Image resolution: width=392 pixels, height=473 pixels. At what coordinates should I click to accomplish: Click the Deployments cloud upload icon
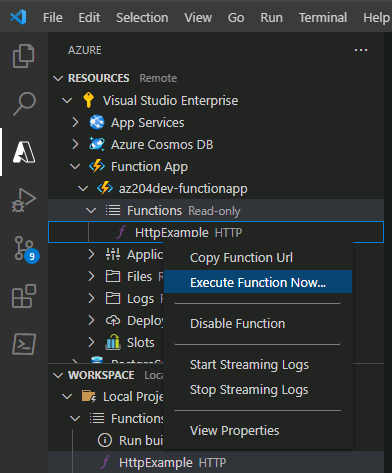coord(113,320)
